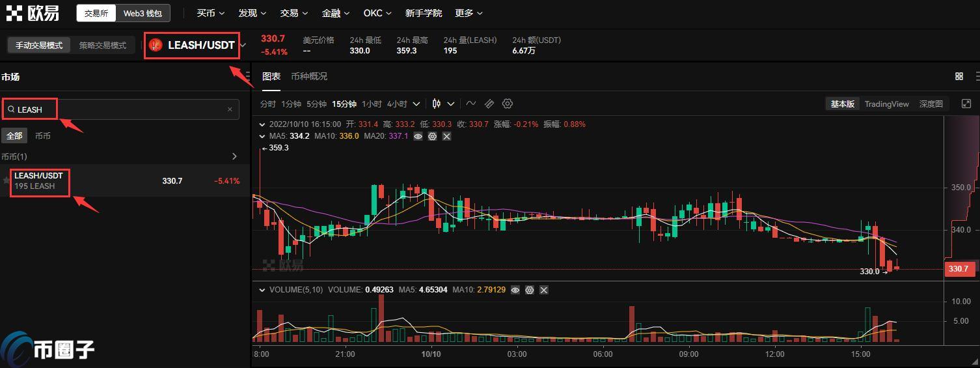Open the 金融 menu

[335, 13]
